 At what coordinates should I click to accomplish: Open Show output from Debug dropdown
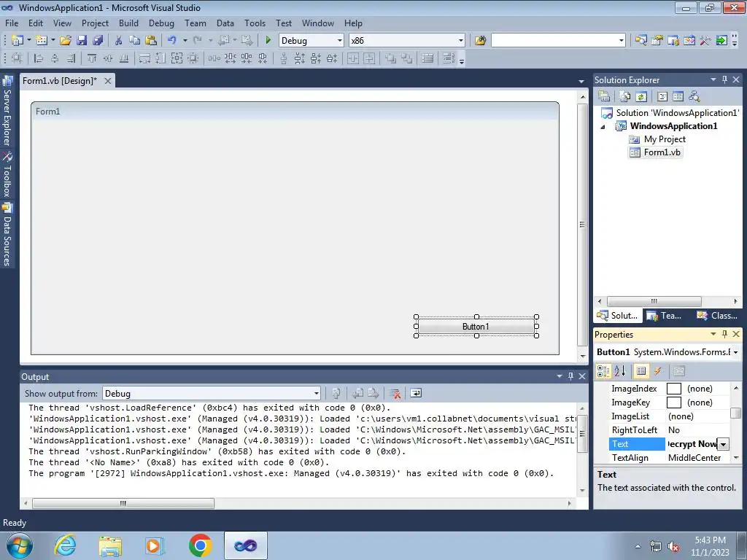click(x=317, y=393)
